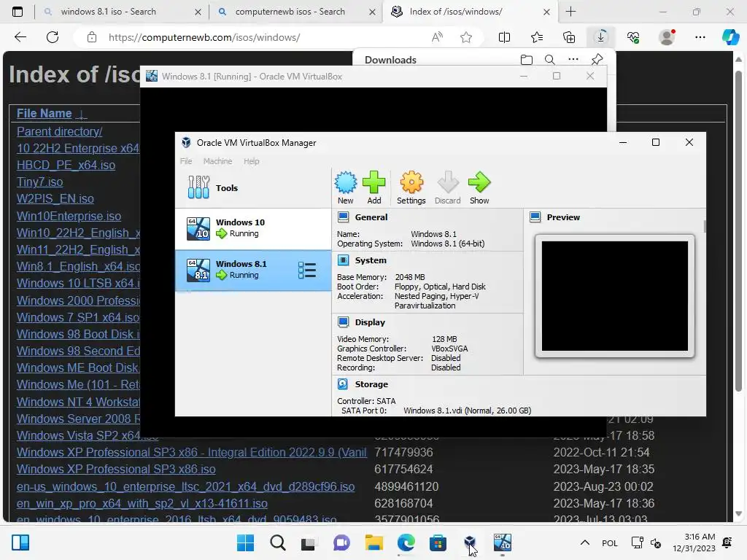
Task: Open the Copilot icon in Edge
Action: (x=730, y=37)
